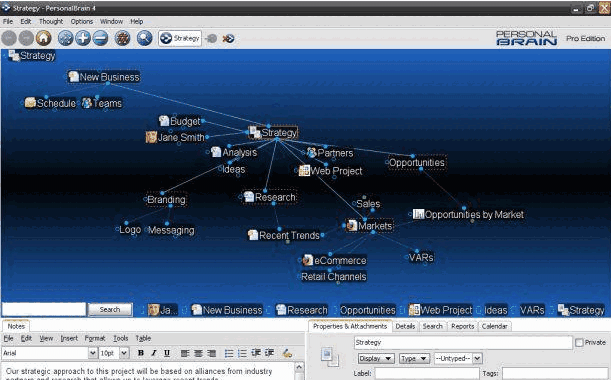Open the Window menu
The image size is (611, 380).
click(111, 21)
